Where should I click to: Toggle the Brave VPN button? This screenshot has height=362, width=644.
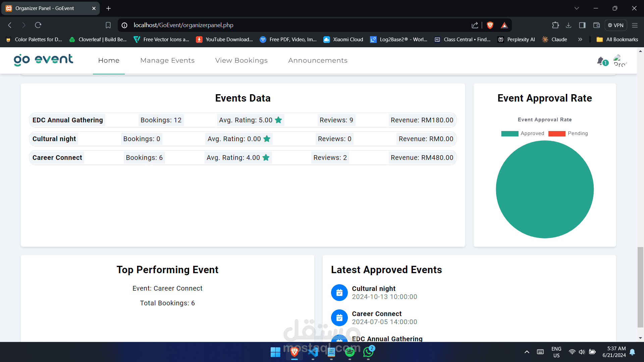(616, 25)
